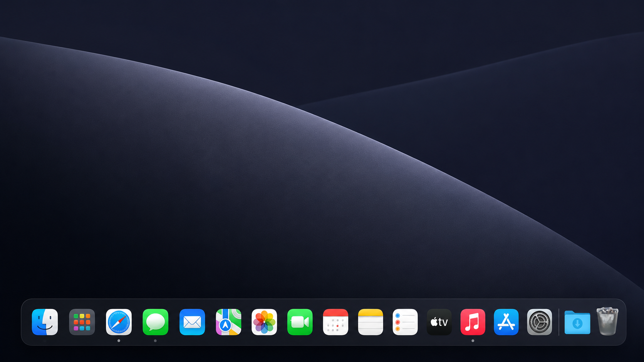Open the Music app

click(x=473, y=322)
